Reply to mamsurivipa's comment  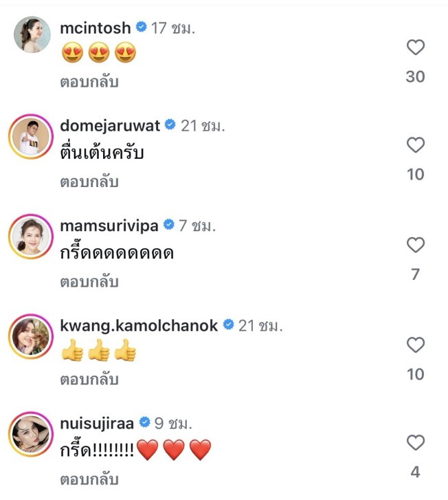[x=89, y=281]
